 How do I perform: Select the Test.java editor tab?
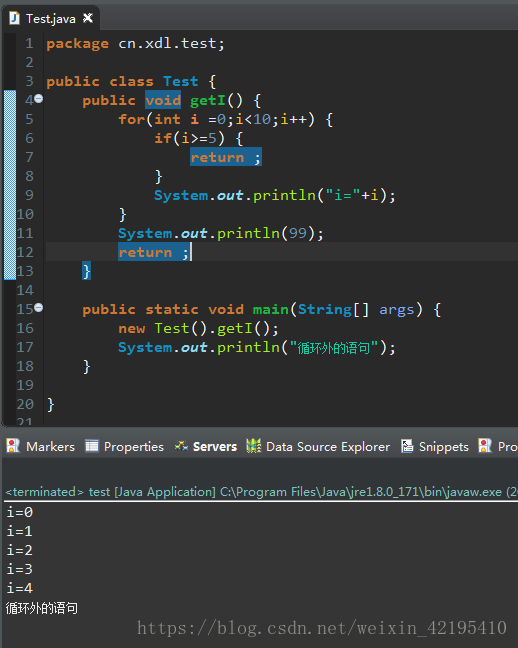50,18
